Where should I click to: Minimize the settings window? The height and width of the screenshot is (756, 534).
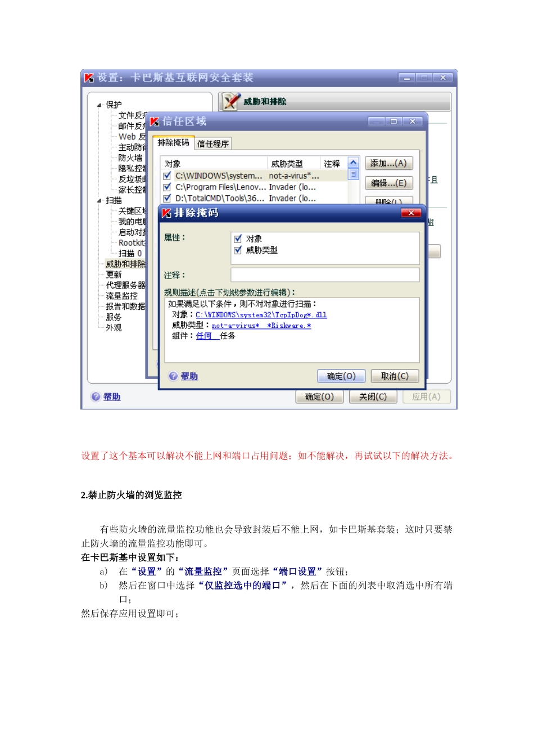(x=406, y=78)
